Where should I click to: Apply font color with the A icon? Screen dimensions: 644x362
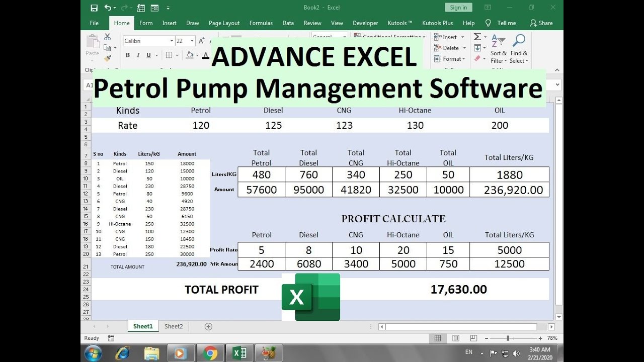pyautogui.click(x=205, y=55)
